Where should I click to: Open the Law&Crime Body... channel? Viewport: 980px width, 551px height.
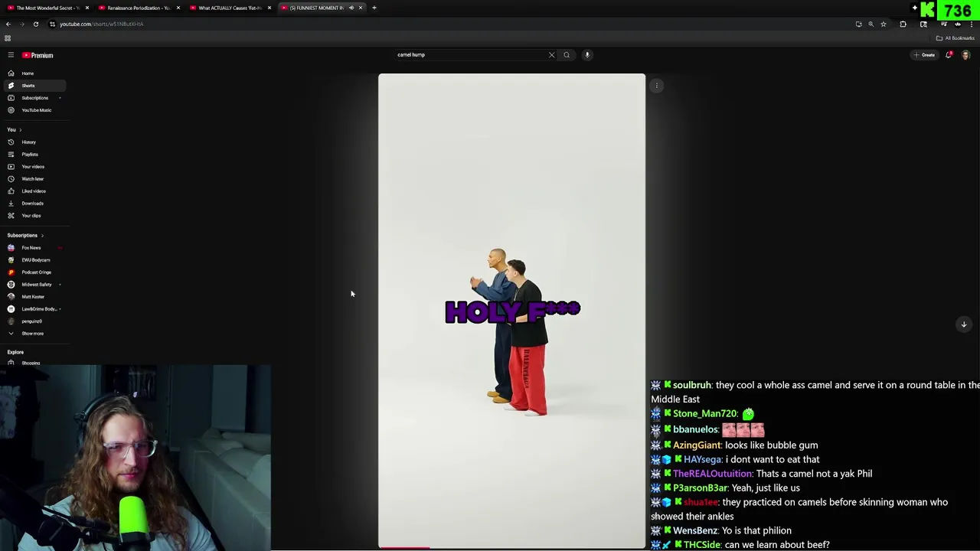33,309
